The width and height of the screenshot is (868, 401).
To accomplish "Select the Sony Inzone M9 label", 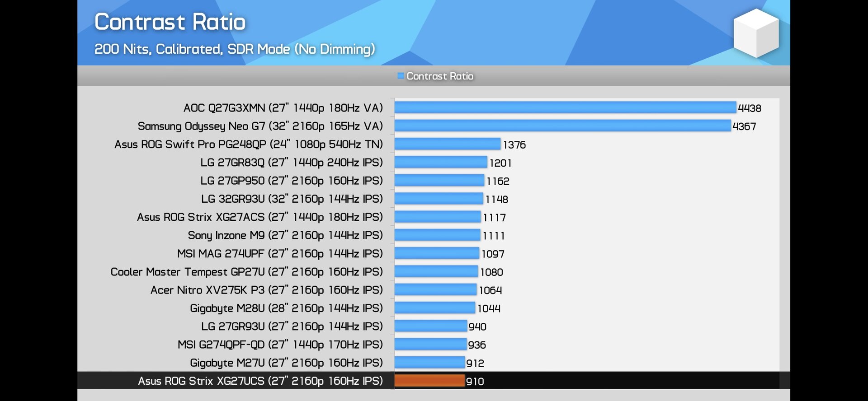I will click(x=285, y=235).
